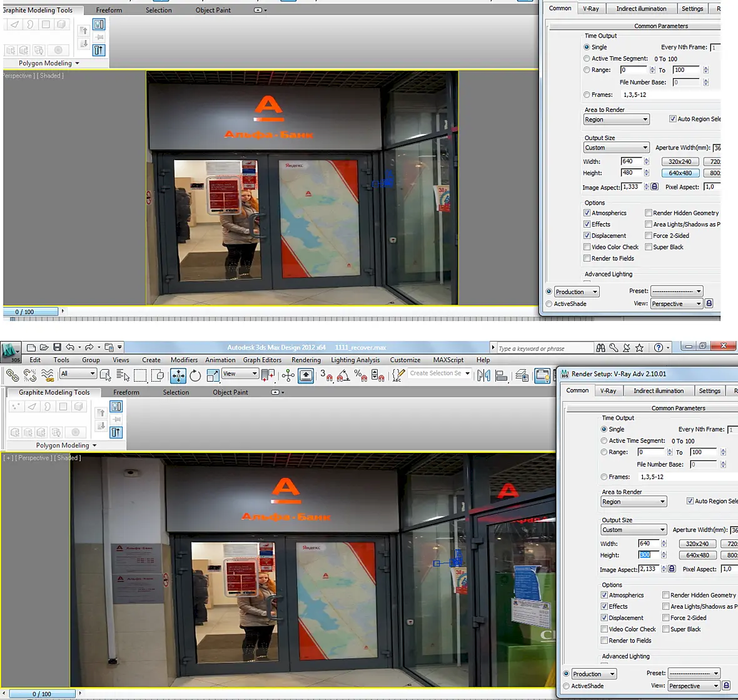
Task: Toggle the Graphite Modeling Tools ribbon icon
Action: pyautogui.click(x=542, y=375)
